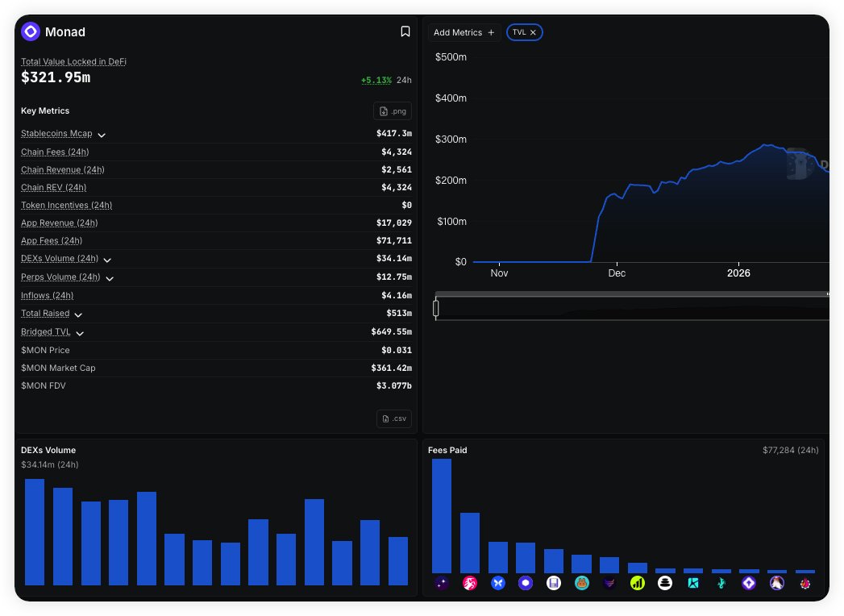
Task: Download the metrics .csv file
Action: (394, 418)
